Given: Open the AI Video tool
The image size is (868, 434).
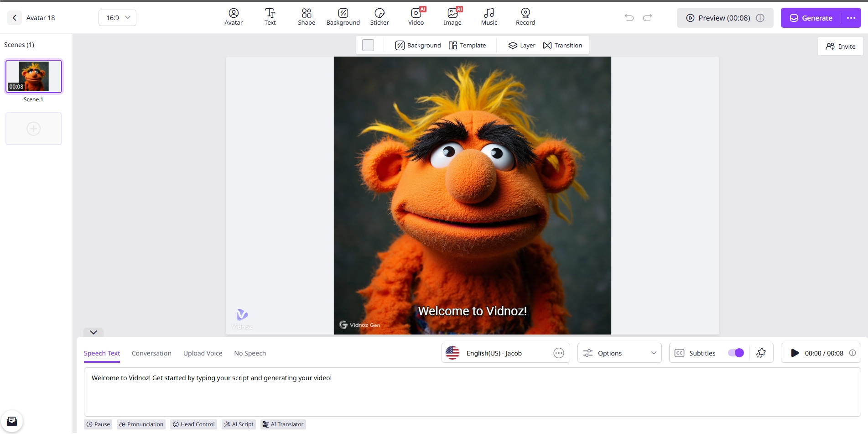Looking at the screenshot, I should 416,16.
